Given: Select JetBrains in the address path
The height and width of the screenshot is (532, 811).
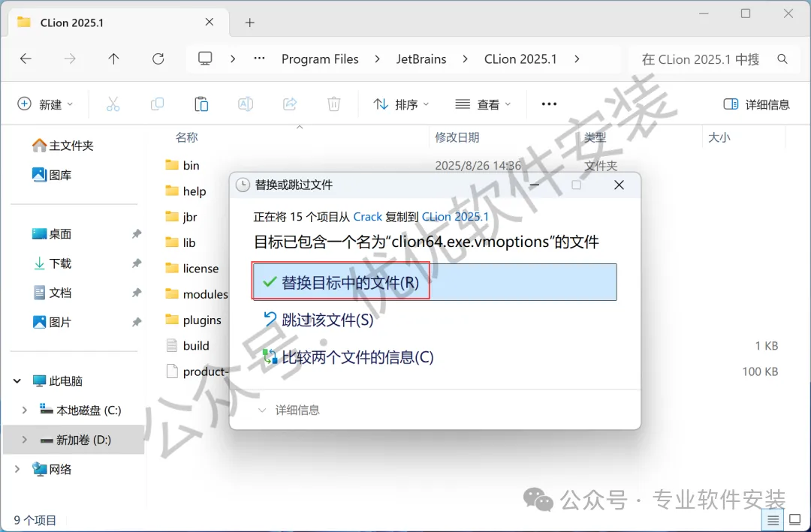Looking at the screenshot, I should (x=421, y=59).
